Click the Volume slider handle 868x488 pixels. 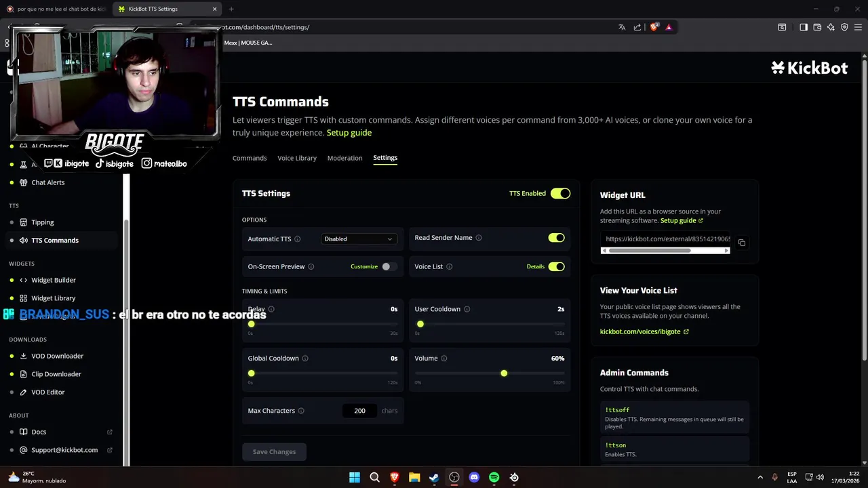click(504, 373)
